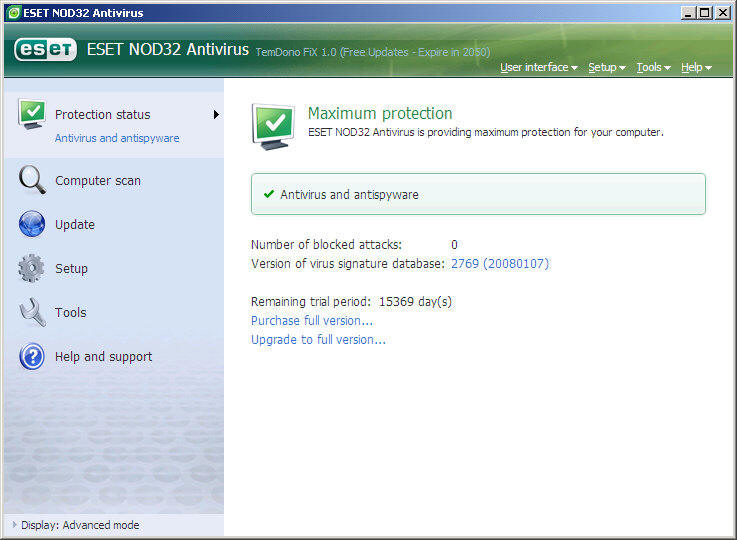Click the ESET logo in header
Screen dimensions: 737x540
46,50
